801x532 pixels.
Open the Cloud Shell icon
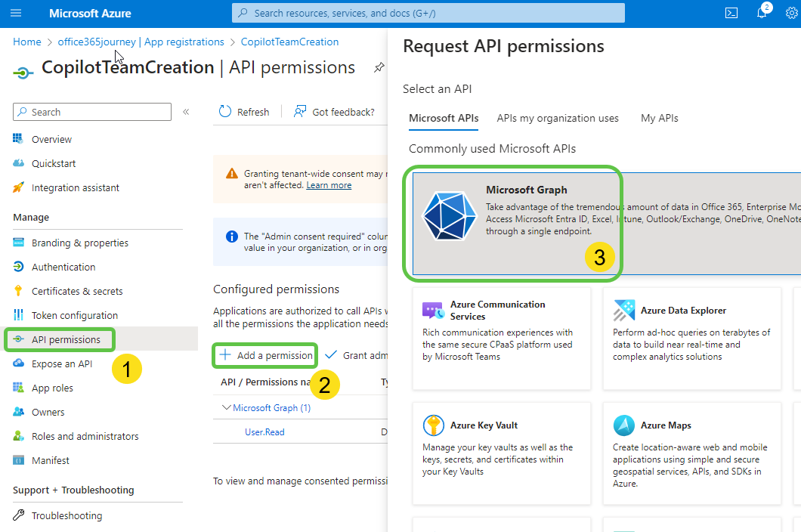pyautogui.click(x=730, y=12)
